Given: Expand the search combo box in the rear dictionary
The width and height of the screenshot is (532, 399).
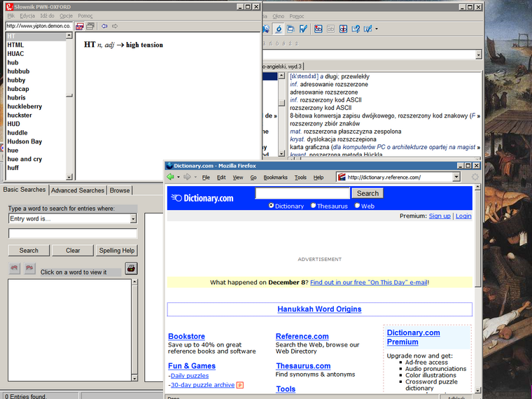Looking at the screenshot, I should click(478, 55).
